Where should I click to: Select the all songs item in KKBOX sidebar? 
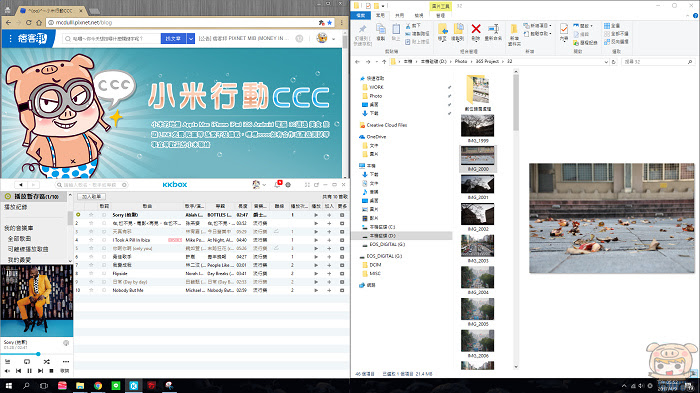20,238
